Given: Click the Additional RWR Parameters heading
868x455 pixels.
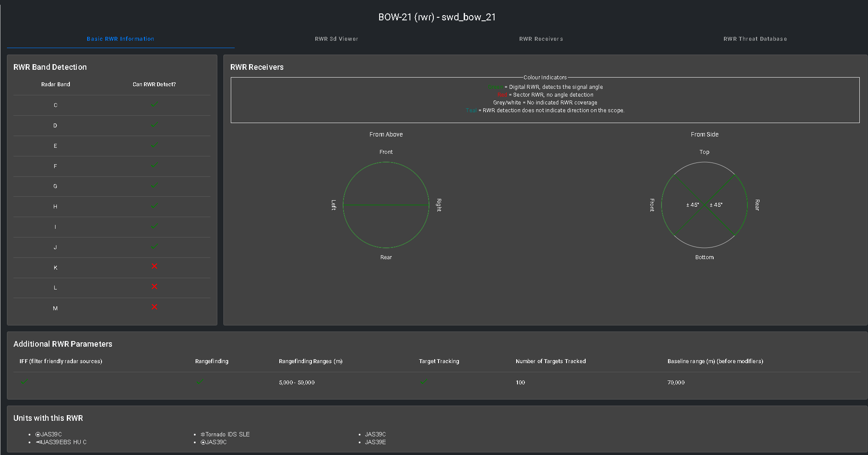Looking at the screenshot, I should pos(63,344).
